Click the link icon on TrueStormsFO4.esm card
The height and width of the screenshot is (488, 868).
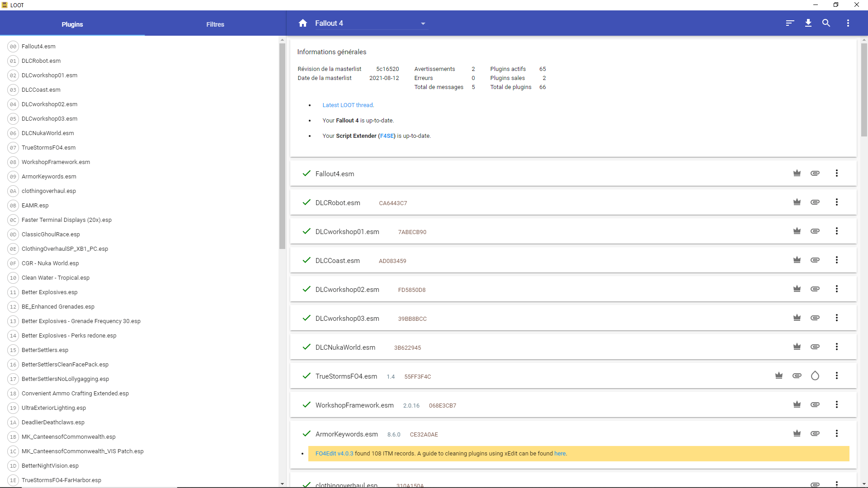pyautogui.click(x=797, y=375)
